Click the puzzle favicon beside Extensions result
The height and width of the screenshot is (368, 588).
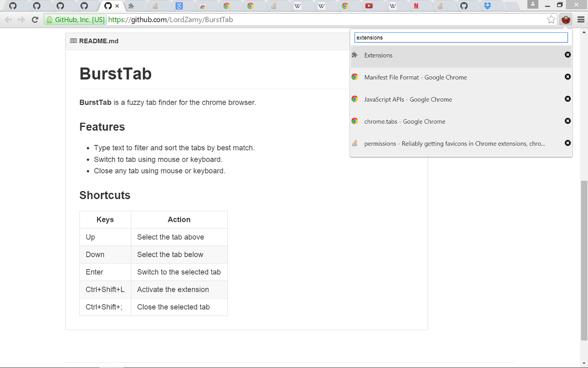(355, 55)
